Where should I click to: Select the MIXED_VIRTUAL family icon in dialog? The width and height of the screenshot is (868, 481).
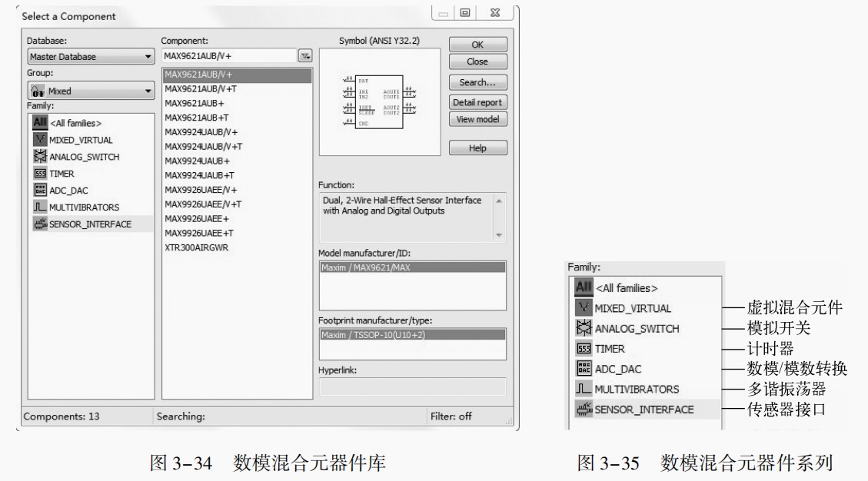tap(39, 140)
